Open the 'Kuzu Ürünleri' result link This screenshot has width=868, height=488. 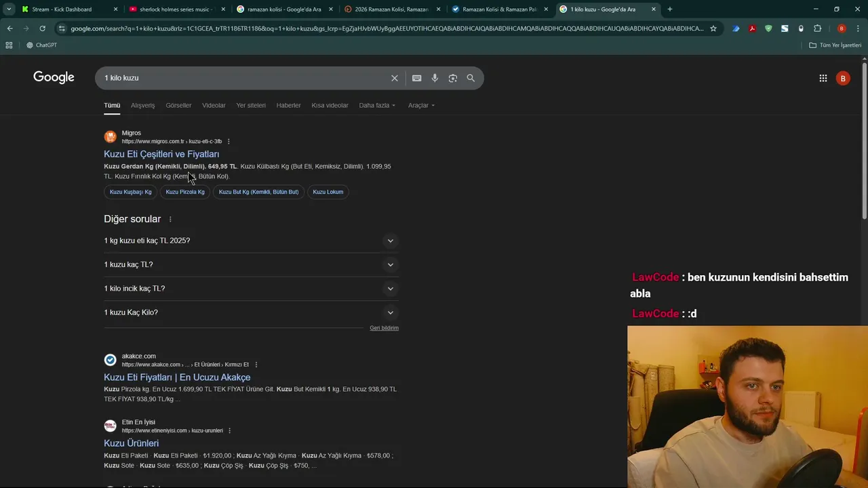point(131,443)
